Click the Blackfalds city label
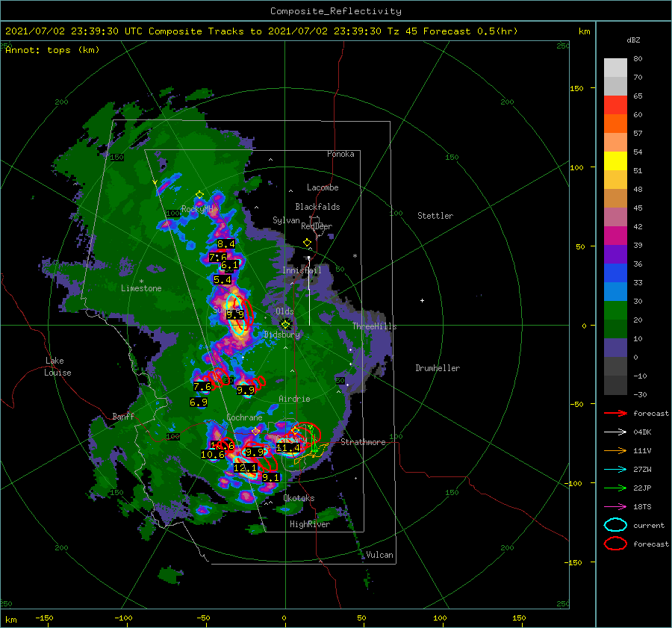The height and width of the screenshot is (628, 672). pos(317,207)
